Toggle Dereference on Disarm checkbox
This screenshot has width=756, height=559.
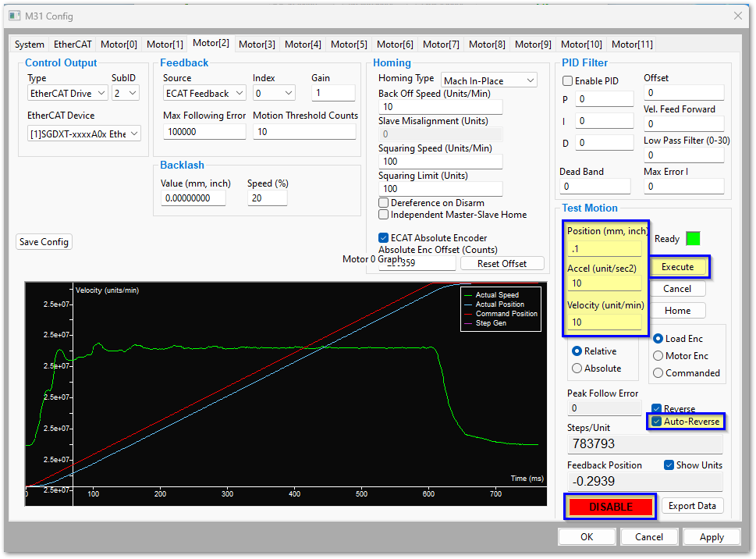tap(383, 202)
